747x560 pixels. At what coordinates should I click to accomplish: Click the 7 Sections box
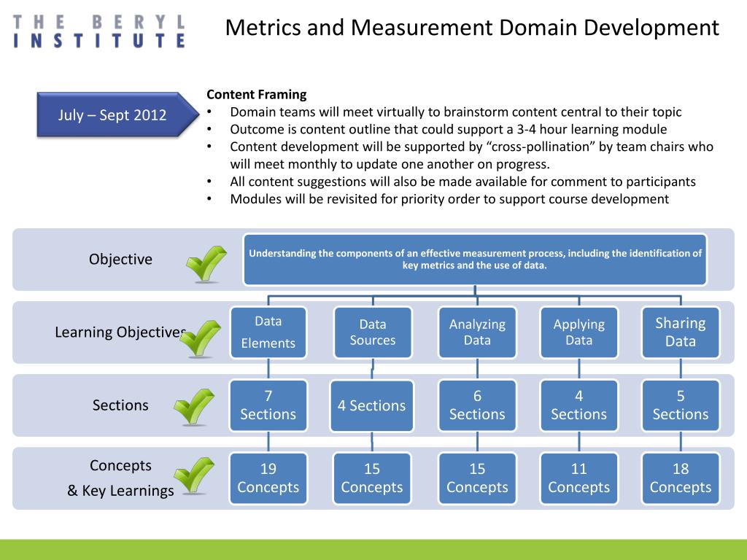pyautogui.click(x=268, y=405)
